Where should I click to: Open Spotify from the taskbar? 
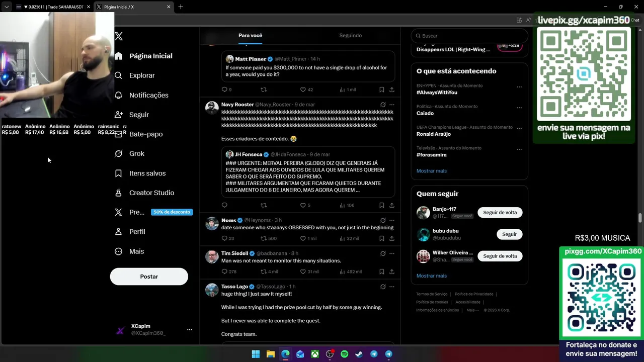coord(344,354)
